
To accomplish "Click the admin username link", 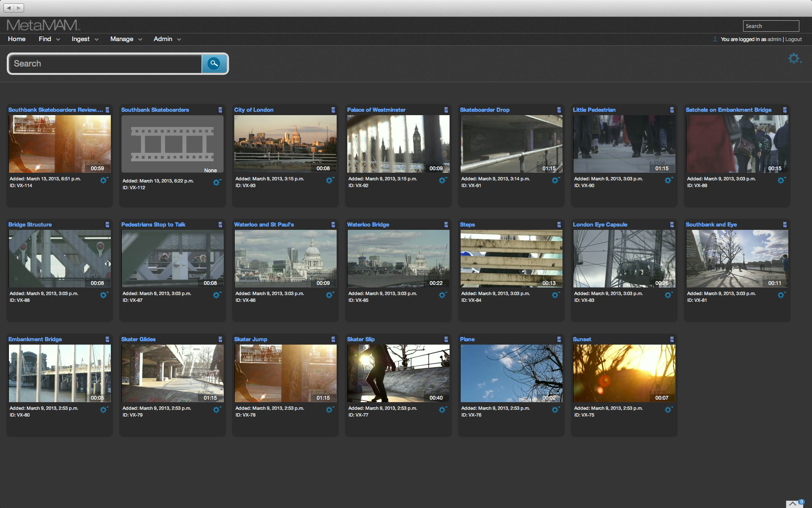I will click(774, 39).
